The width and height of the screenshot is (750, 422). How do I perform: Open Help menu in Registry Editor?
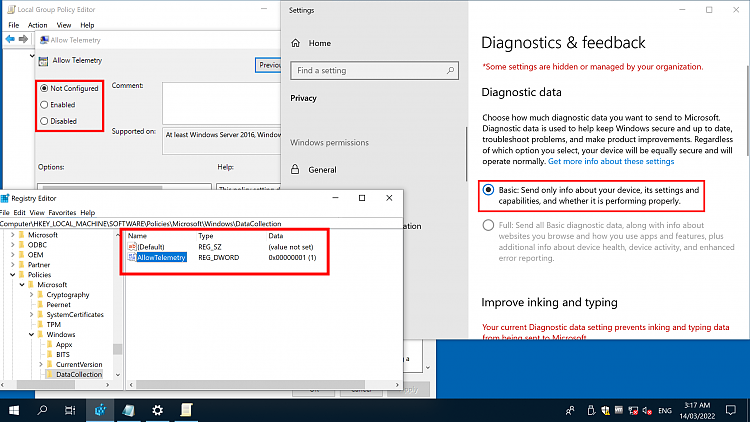88,212
